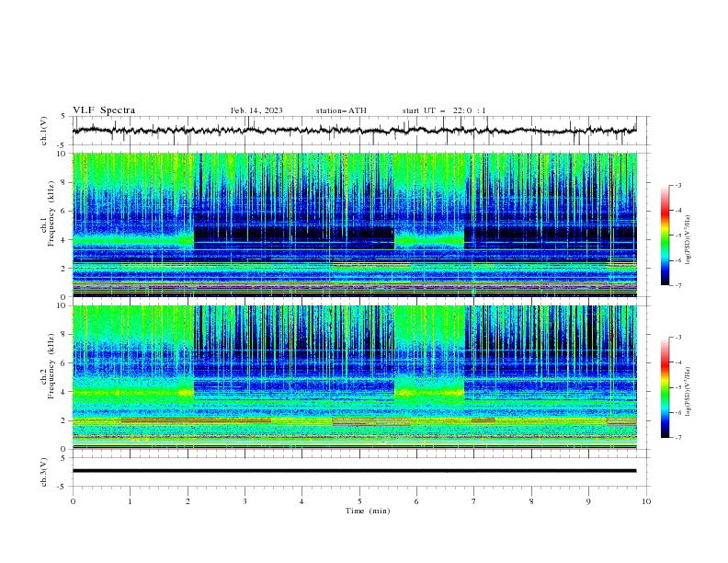The image size is (728, 563).
Task: Click the "ch.1(V)" waveform axis label
Action: tap(44, 131)
